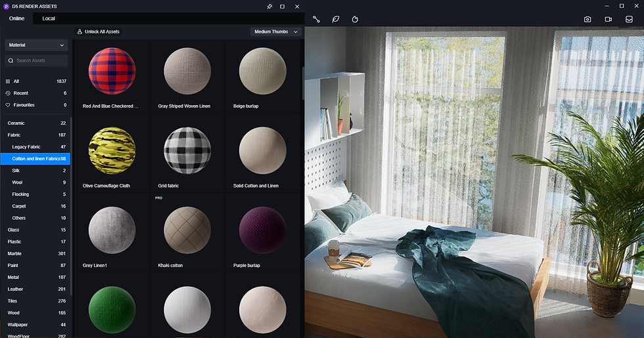This screenshot has height=338, width=644.
Task: Click the D5 Render logo icon
Action: click(6, 7)
